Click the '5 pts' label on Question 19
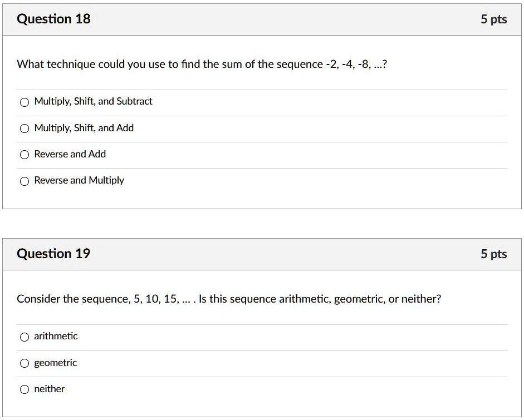The height and width of the screenshot is (420, 524). pyautogui.click(x=493, y=254)
